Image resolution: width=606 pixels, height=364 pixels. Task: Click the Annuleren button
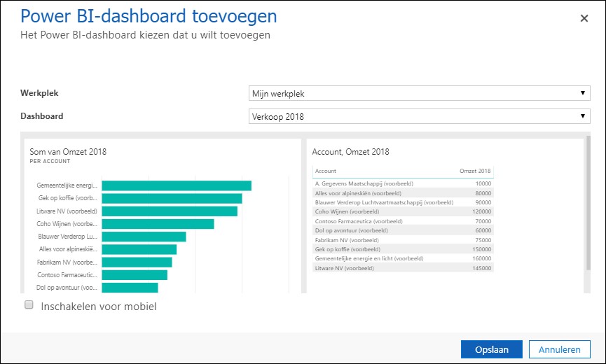click(559, 349)
